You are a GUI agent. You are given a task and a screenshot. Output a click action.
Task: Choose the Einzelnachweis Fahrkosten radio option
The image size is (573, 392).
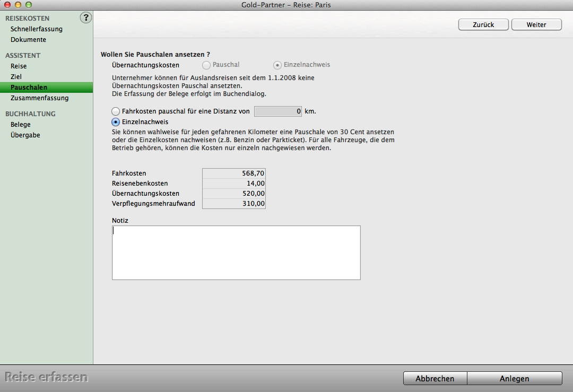click(116, 122)
